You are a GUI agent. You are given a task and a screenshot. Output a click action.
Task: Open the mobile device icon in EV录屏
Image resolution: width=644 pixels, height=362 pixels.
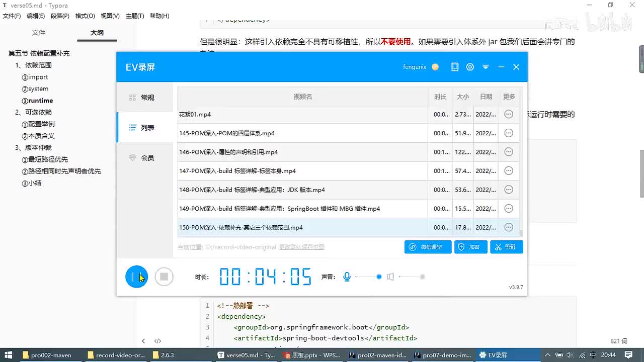tap(455, 67)
